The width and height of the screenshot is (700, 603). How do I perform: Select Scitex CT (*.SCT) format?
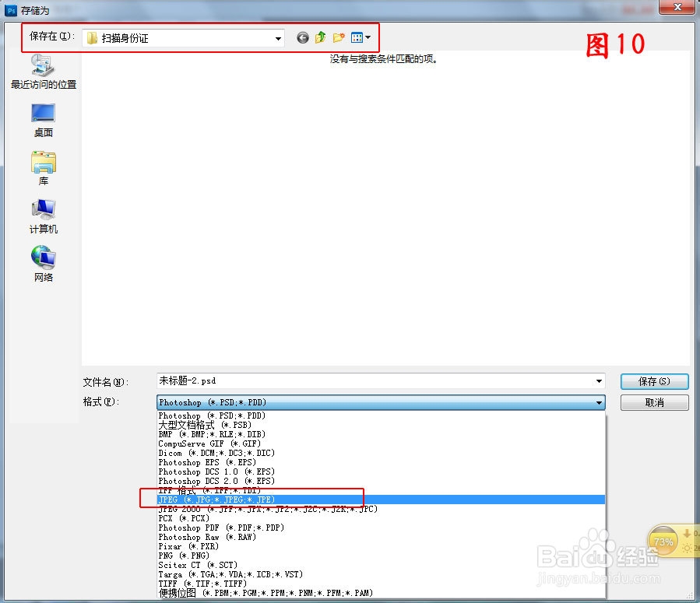tap(382, 565)
